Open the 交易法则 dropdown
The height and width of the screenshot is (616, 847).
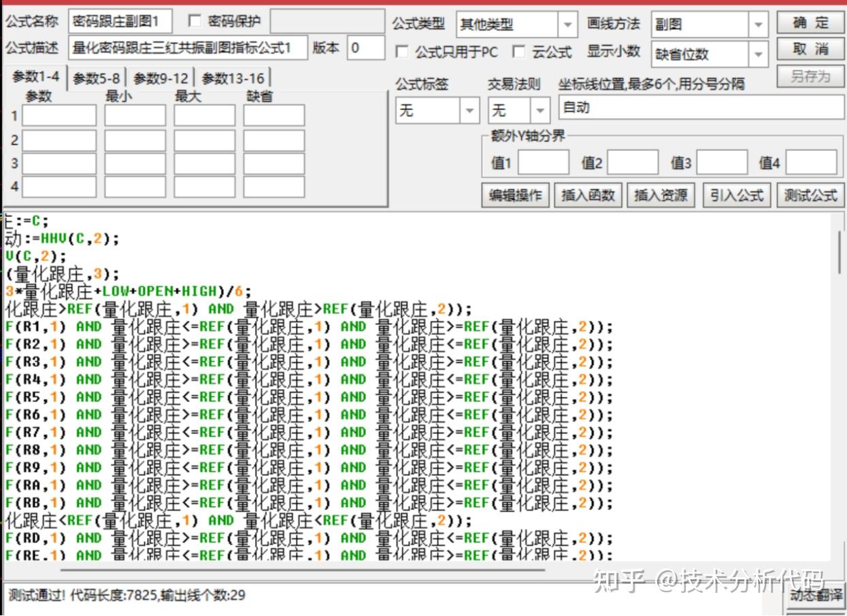[540, 109]
